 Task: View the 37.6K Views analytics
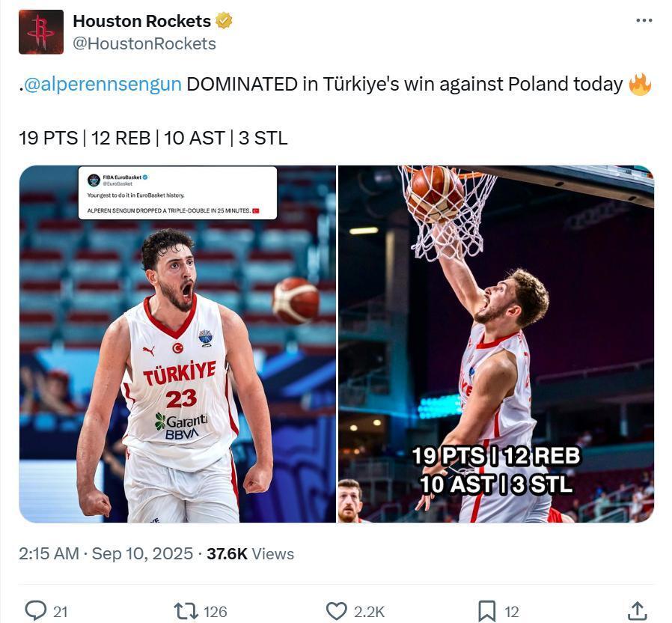coord(250,553)
